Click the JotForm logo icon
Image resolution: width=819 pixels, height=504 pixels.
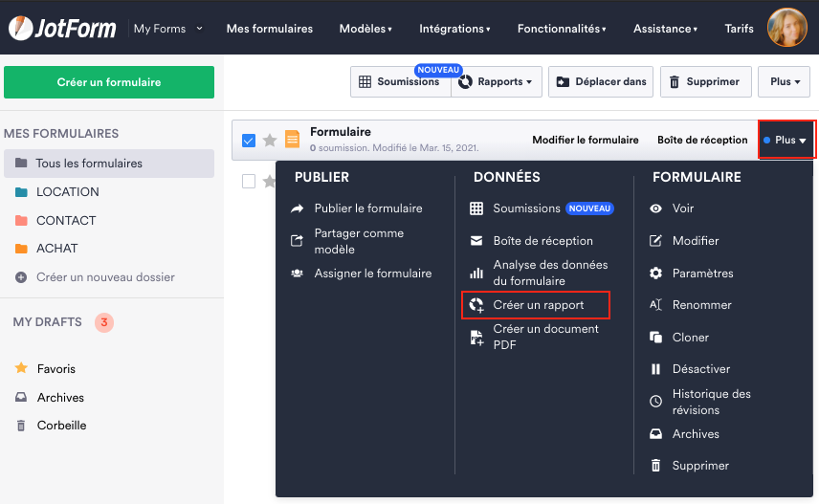(x=20, y=28)
